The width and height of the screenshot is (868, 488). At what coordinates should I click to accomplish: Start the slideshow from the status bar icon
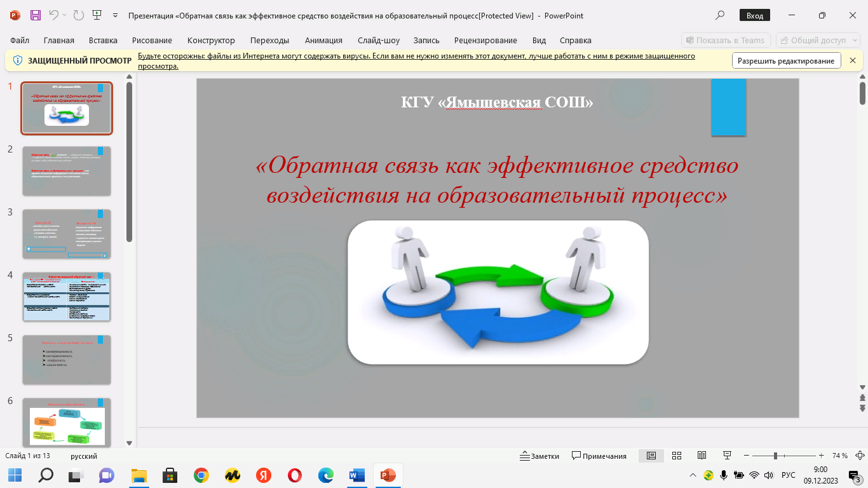coord(727,456)
